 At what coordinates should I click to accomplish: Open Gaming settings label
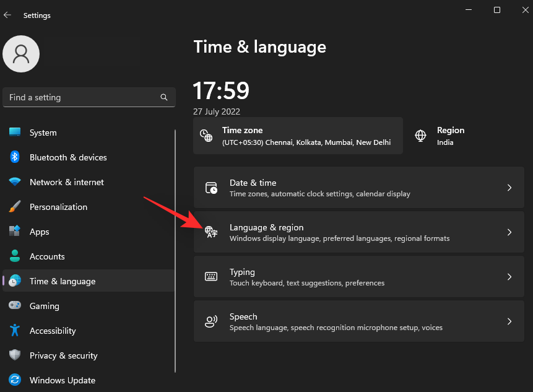pos(44,307)
